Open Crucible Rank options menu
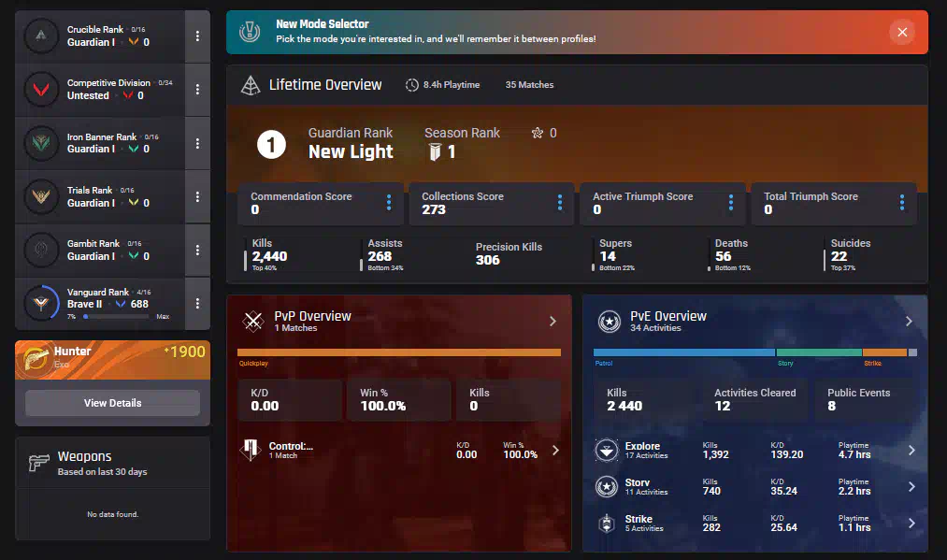Screen dimensions: 947x560 (197, 36)
